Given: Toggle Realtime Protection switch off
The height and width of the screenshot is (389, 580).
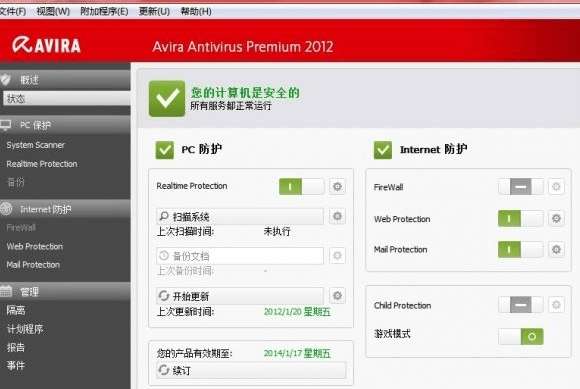Looking at the screenshot, I should pyautogui.click(x=301, y=186).
